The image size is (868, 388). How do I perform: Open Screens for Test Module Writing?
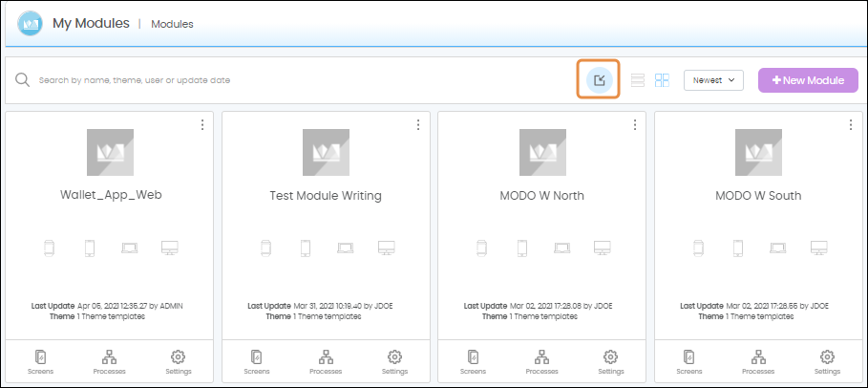pyautogui.click(x=256, y=361)
